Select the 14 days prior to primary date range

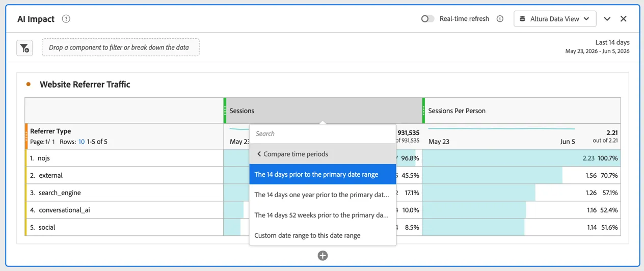323,174
